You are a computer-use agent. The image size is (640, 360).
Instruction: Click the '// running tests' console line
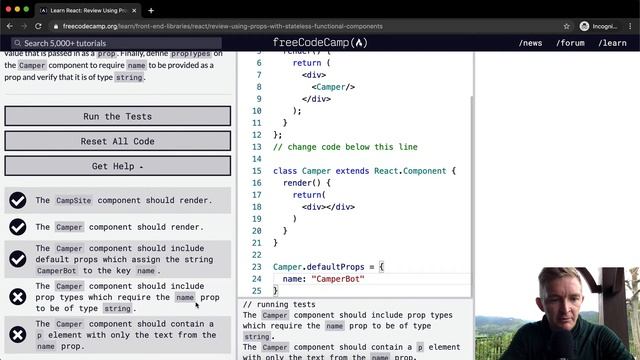click(x=279, y=304)
